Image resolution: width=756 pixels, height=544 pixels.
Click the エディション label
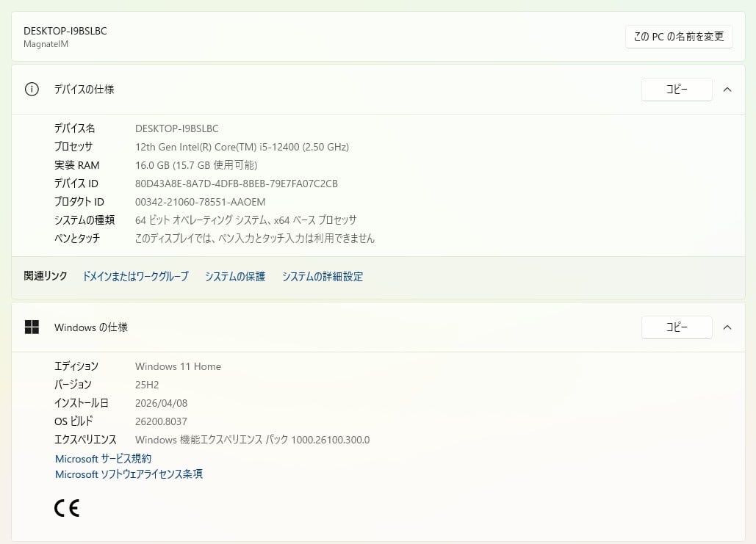pyautogui.click(x=76, y=366)
